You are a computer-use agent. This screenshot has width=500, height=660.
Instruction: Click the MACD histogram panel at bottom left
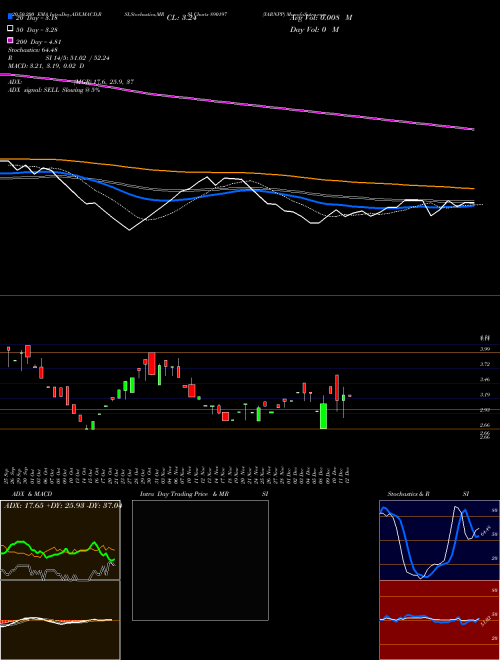[60, 620]
